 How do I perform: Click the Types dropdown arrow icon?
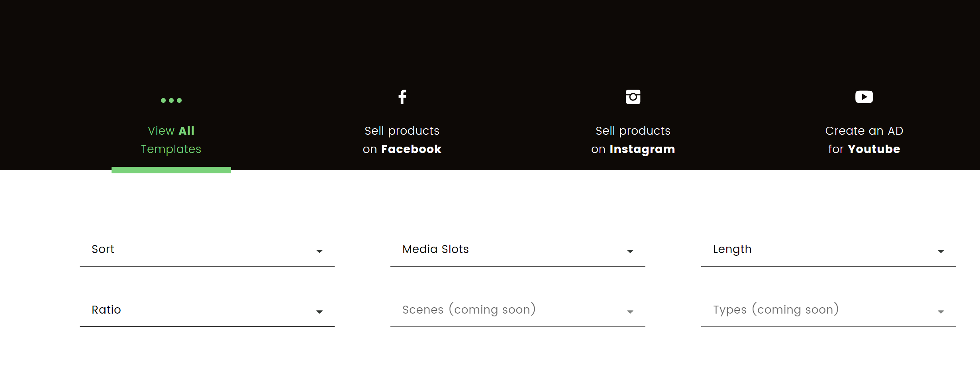(941, 312)
